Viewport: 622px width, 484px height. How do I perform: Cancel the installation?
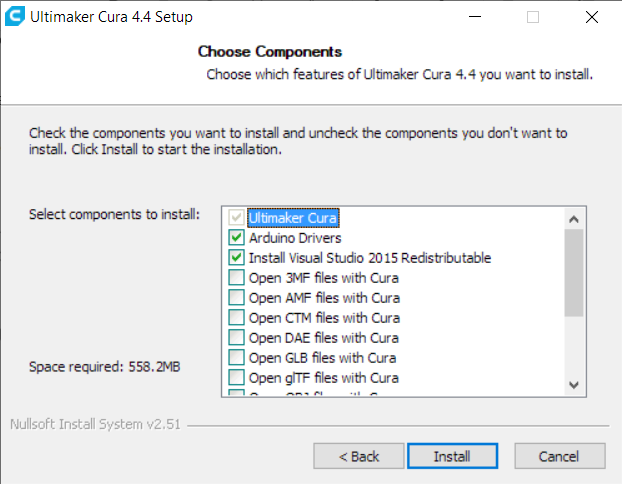pyautogui.click(x=558, y=456)
